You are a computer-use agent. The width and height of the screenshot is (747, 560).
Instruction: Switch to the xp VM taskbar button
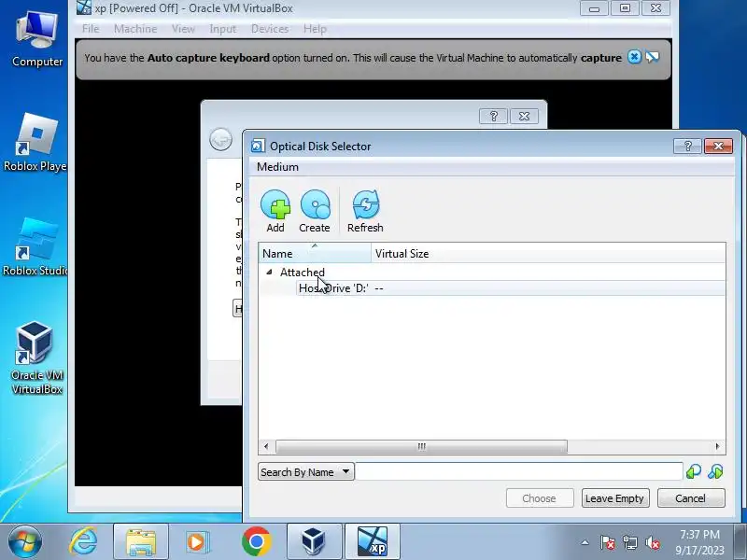(x=372, y=541)
